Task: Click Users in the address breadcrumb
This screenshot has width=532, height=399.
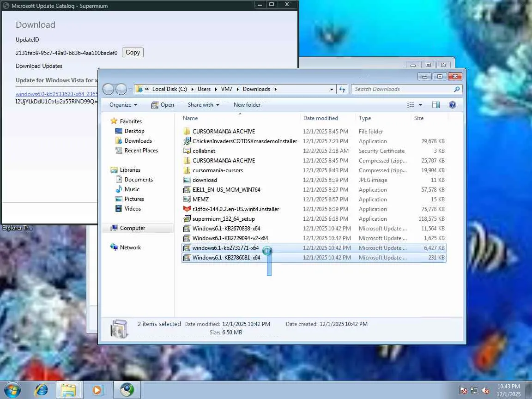Action: (x=204, y=89)
